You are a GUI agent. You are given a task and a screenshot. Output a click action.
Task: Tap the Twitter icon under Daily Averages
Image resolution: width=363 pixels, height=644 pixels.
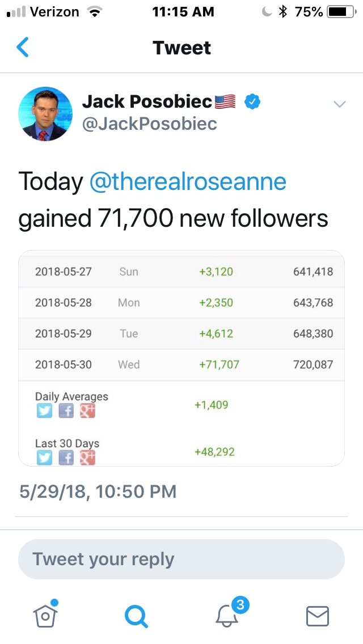44,410
